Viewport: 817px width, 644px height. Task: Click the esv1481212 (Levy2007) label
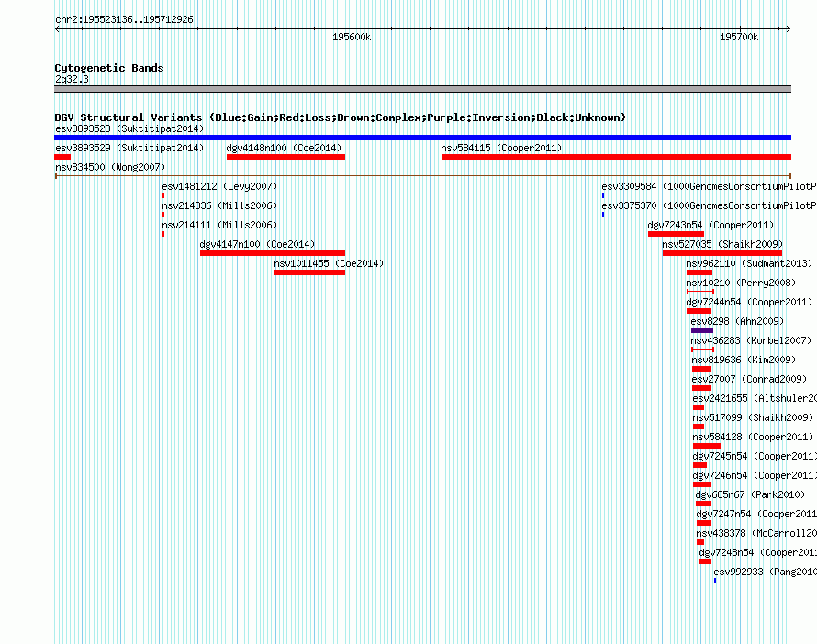tap(219, 186)
